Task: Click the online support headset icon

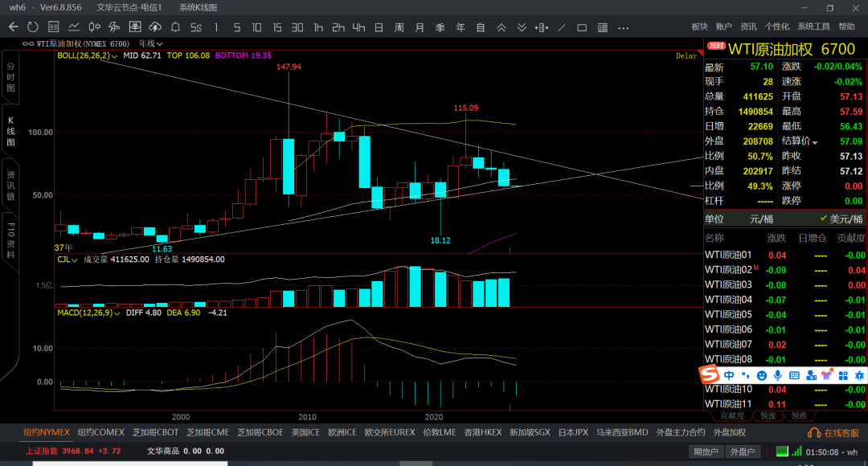Action: 813,433
